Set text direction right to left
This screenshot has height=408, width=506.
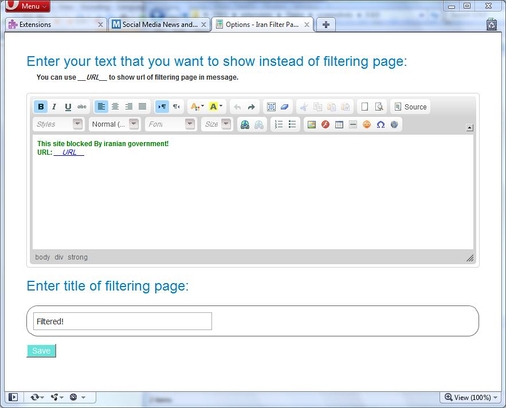point(176,107)
